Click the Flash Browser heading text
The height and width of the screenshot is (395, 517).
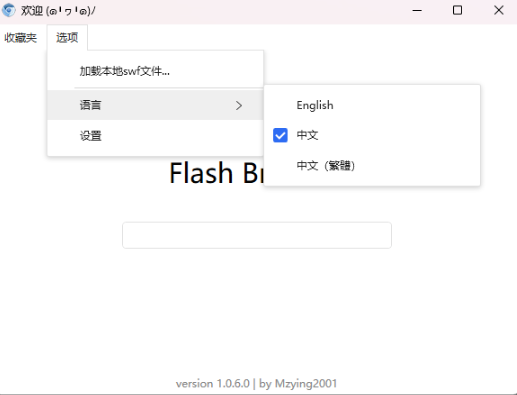coord(217,173)
